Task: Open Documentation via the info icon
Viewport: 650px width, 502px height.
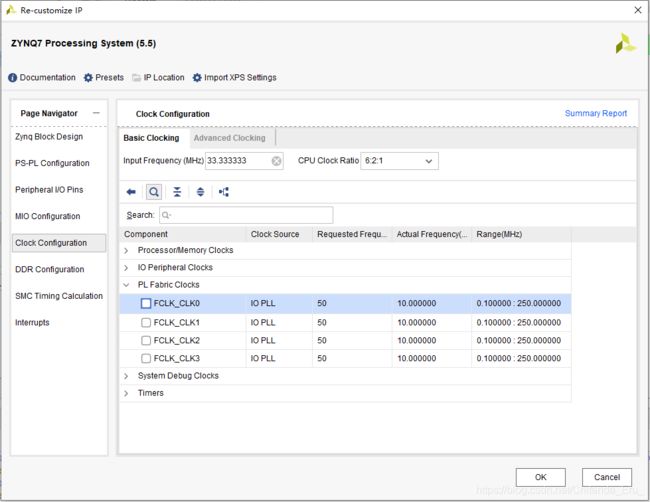Action: [x=12, y=78]
